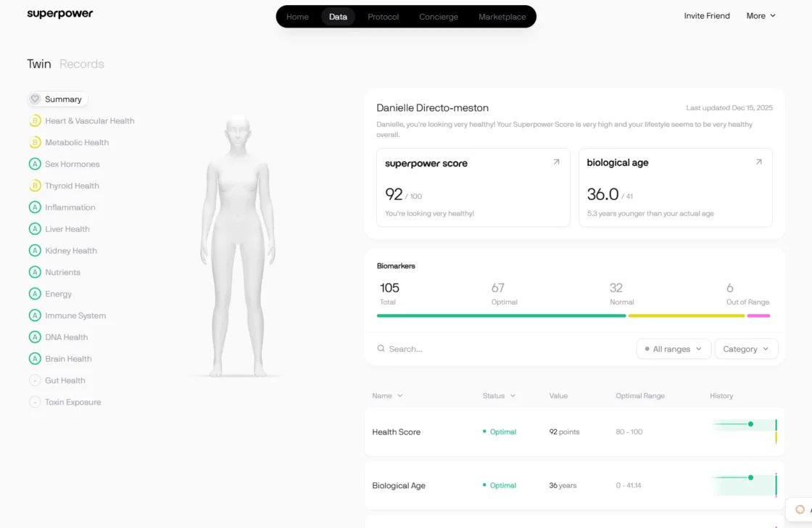Expand the All ranges dropdown

coord(674,349)
